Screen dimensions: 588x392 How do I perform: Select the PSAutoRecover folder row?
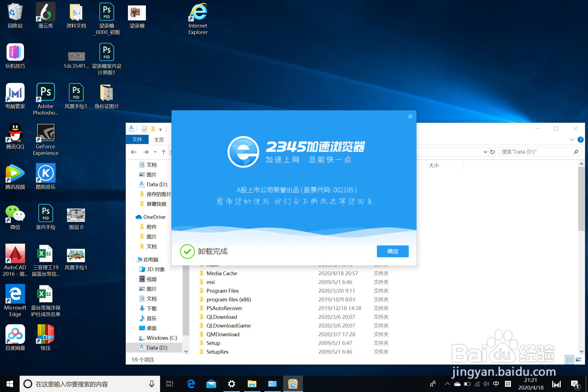294,308
